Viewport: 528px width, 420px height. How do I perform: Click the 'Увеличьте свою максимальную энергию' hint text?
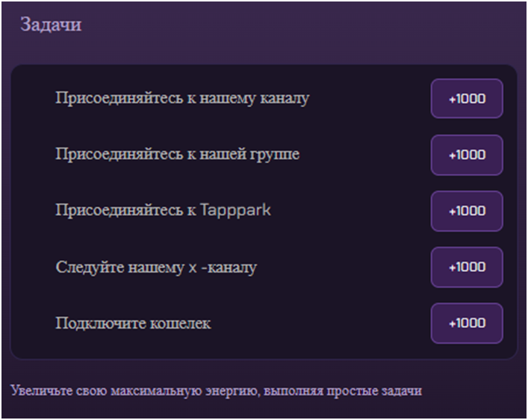[x=216, y=391]
